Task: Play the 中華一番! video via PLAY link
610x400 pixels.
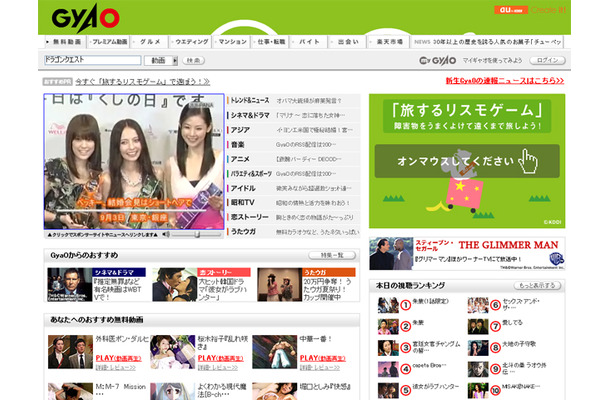Action: point(323,358)
